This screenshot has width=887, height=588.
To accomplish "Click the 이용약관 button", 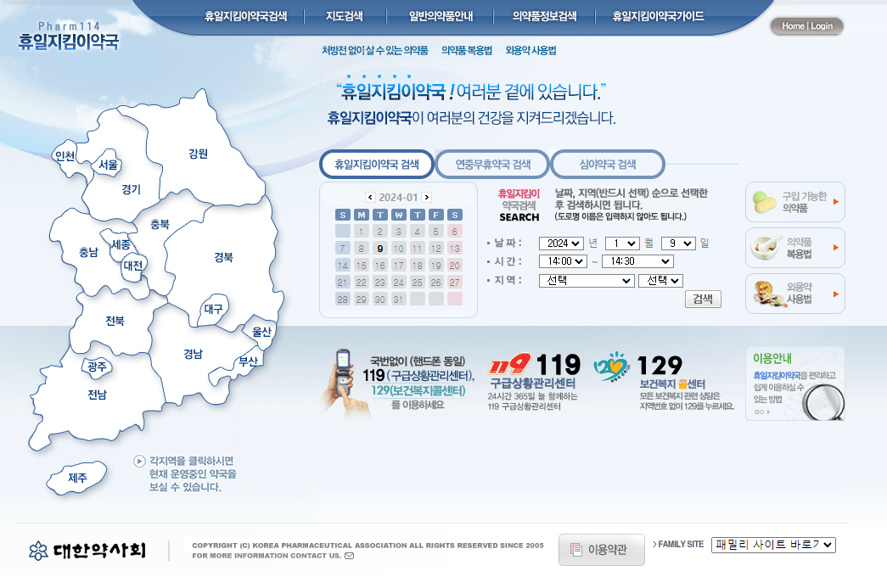I will tap(601, 550).
